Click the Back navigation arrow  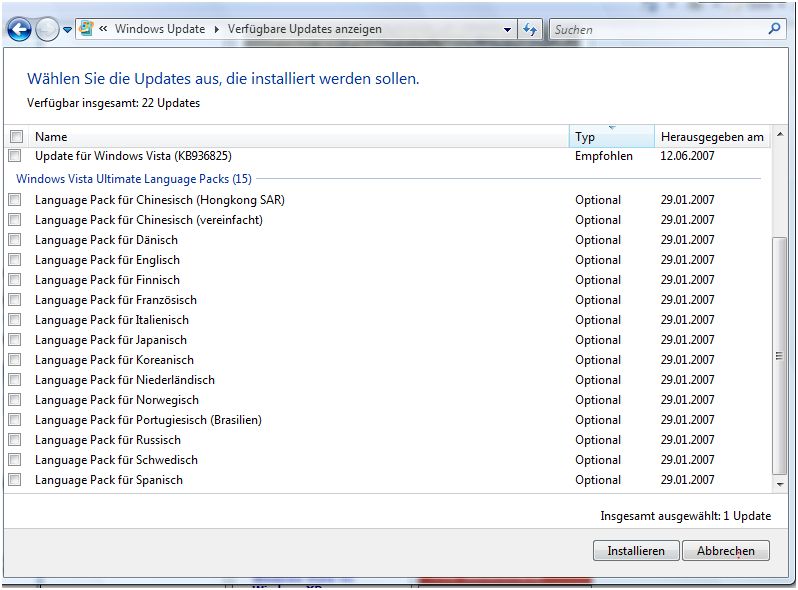pyautogui.click(x=19, y=30)
